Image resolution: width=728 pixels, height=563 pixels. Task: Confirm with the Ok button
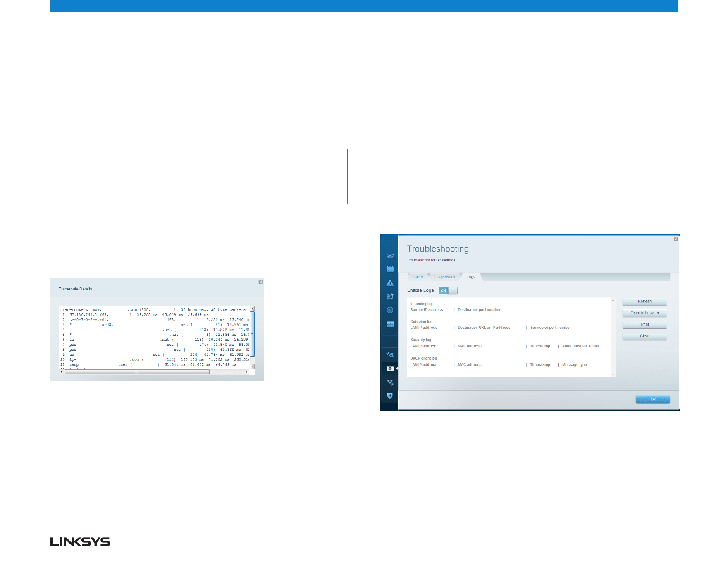click(653, 400)
